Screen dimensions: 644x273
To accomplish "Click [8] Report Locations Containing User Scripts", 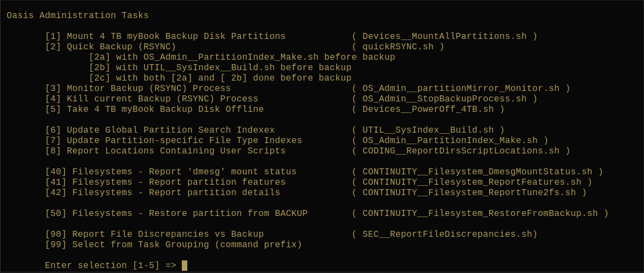I will pyautogui.click(x=165, y=151).
